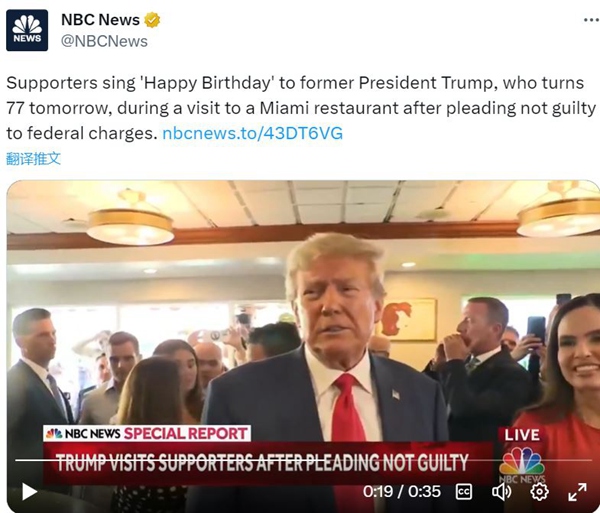Click the LIVE badge on the video
The height and width of the screenshot is (513, 600).
[x=522, y=435]
